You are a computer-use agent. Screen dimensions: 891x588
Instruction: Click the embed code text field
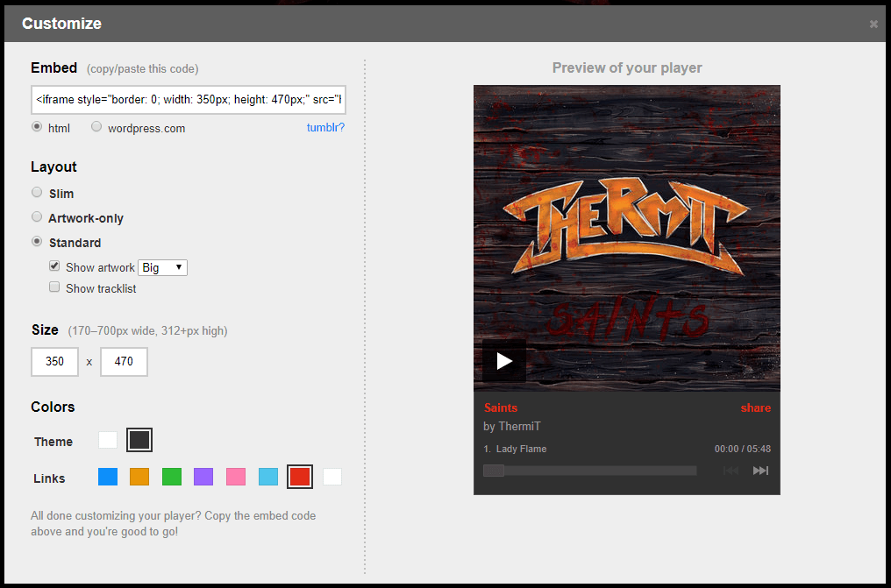(x=189, y=100)
